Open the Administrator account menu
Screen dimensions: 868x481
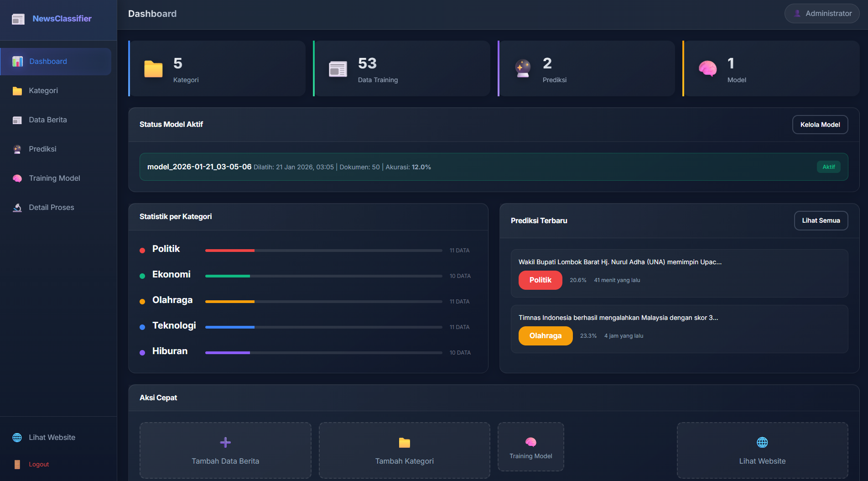821,13
